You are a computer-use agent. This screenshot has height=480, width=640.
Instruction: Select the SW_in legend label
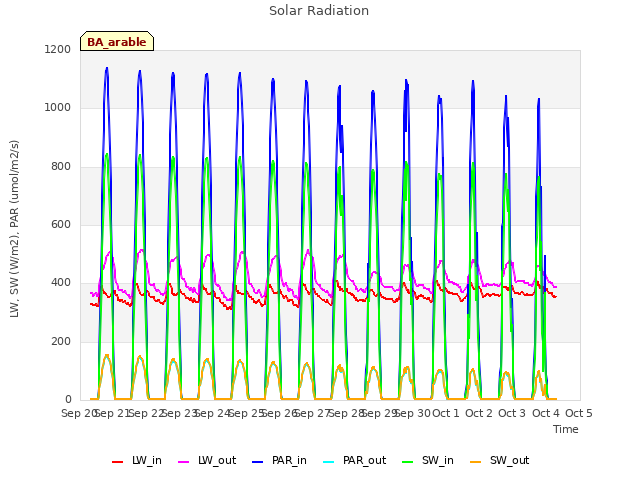pos(438,460)
